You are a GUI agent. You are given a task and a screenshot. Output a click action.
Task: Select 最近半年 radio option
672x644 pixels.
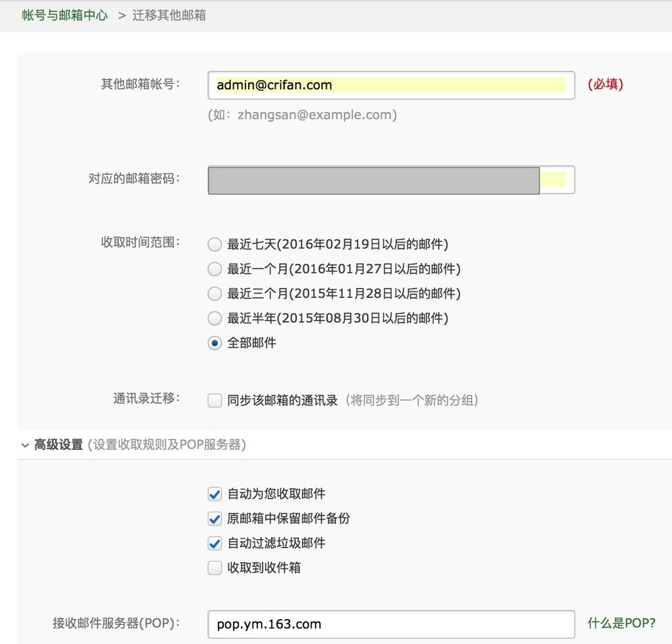215,319
